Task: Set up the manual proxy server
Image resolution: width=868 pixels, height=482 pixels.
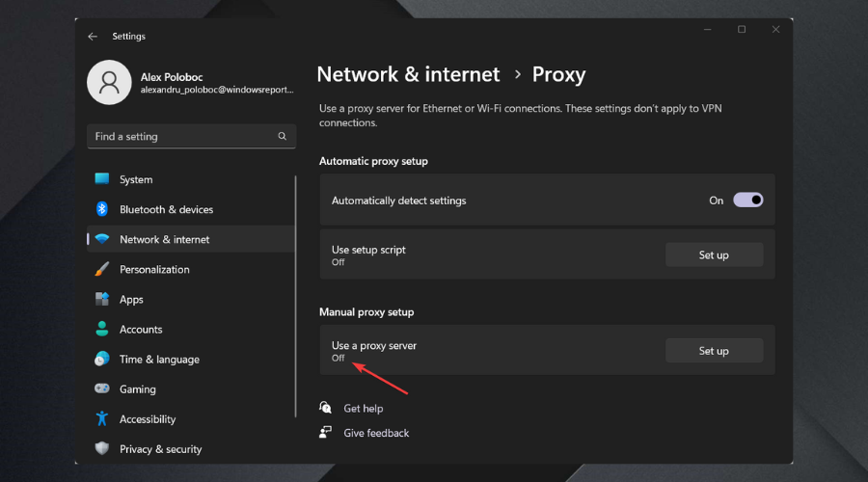Action: pos(714,351)
